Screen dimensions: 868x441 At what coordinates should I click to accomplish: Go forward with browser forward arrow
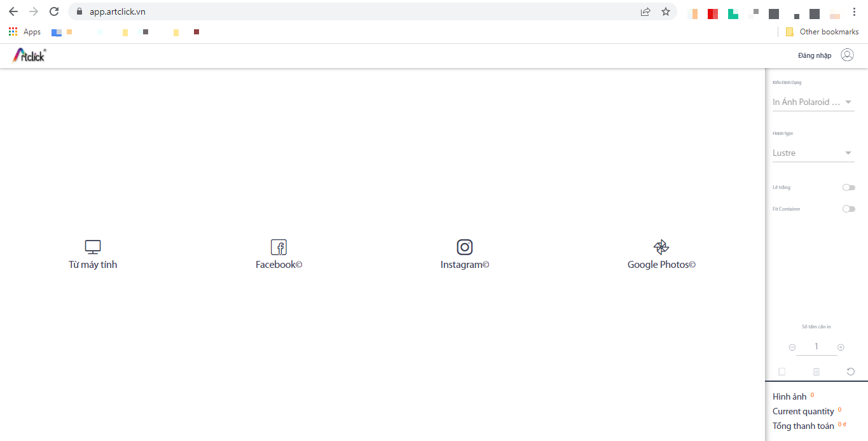point(34,11)
